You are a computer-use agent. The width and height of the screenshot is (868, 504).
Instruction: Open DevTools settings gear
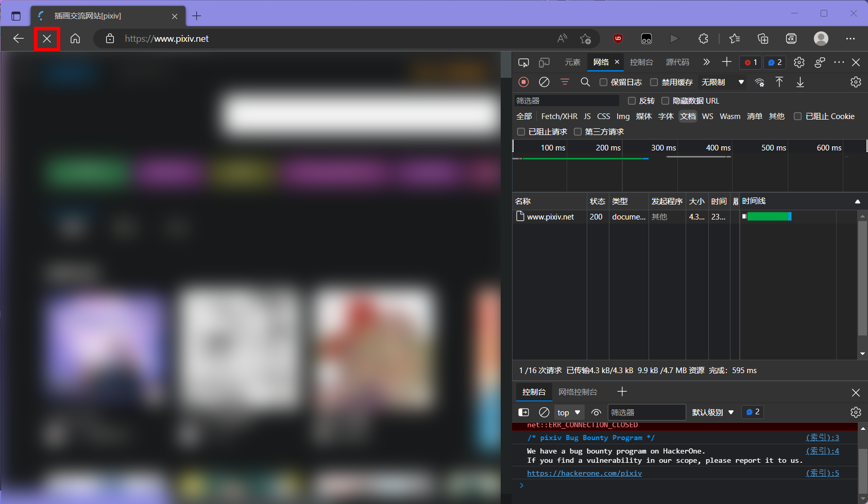pos(799,62)
